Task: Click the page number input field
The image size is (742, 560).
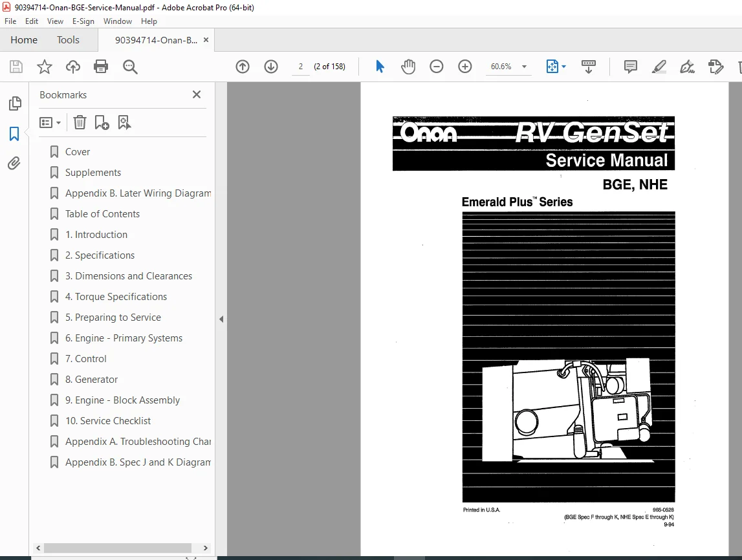Action: tap(301, 67)
